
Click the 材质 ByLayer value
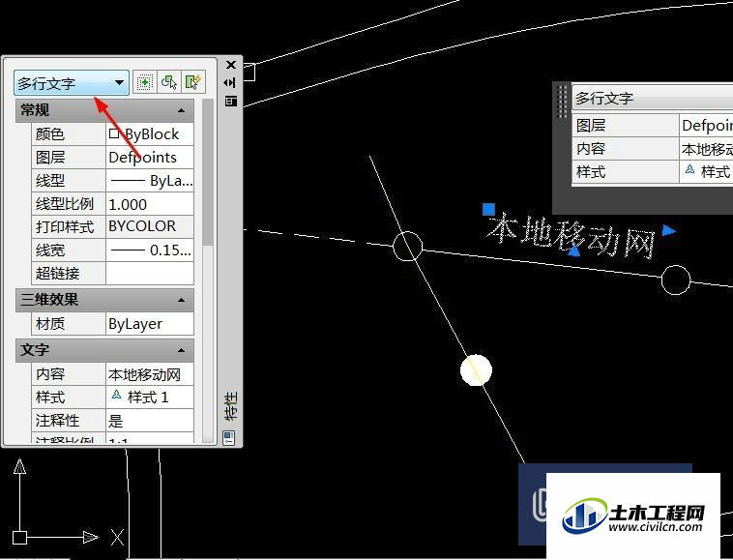click(150, 324)
